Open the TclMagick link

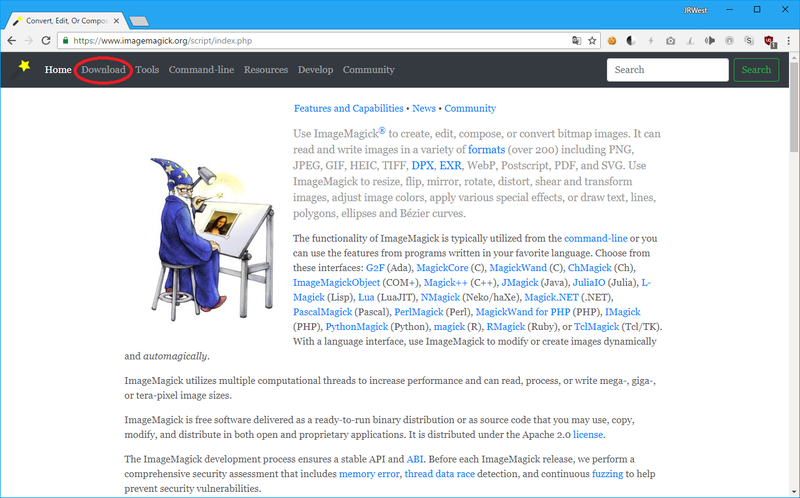pyautogui.click(x=596, y=327)
